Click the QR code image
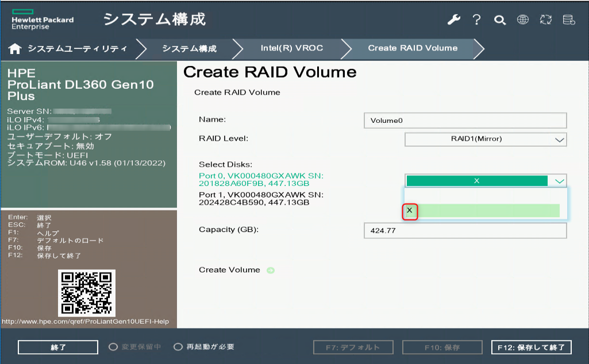 click(87, 293)
